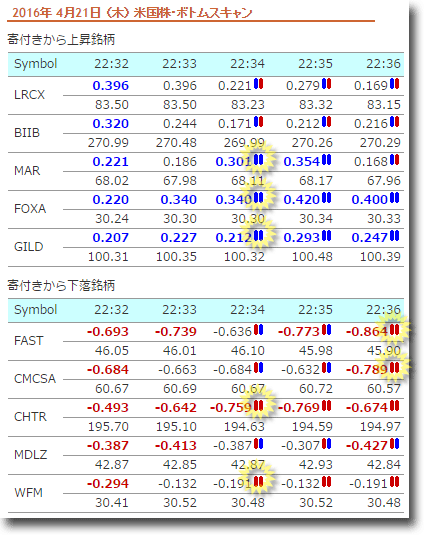This screenshot has width=426, height=535.
Task: Click the chart icon beside CHTR -0.759
Action: click(x=259, y=406)
